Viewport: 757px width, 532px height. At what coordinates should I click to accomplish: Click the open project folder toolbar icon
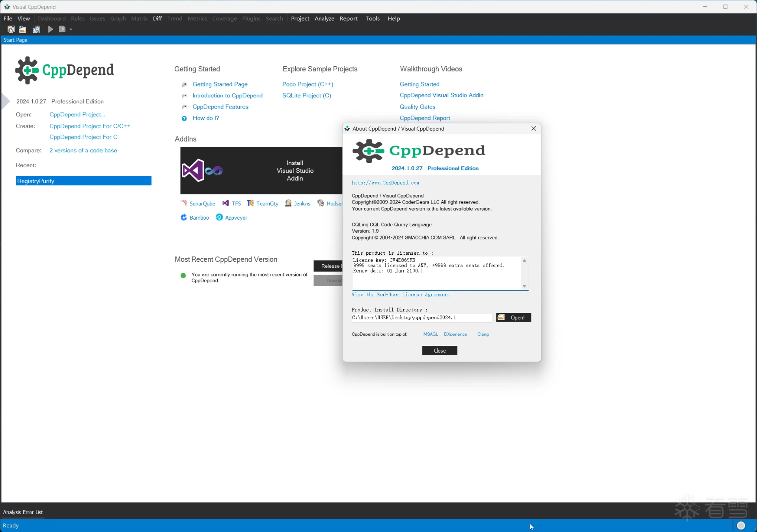click(22, 29)
